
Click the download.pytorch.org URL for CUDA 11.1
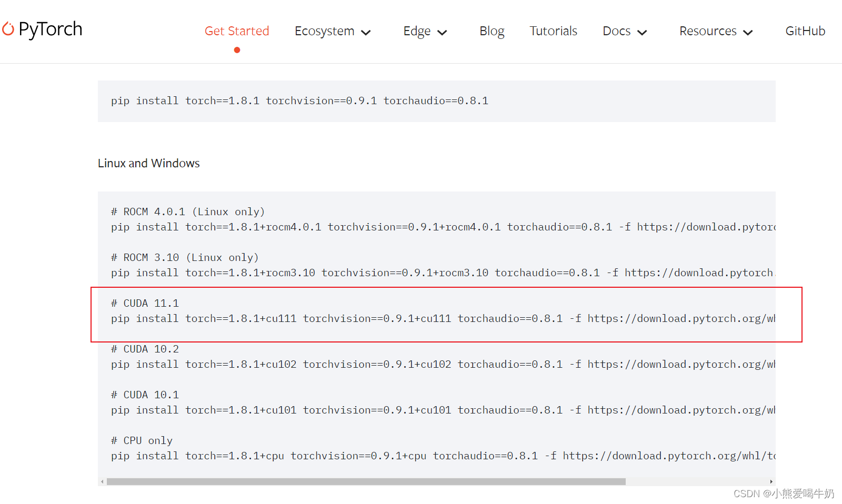click(679, 318)
